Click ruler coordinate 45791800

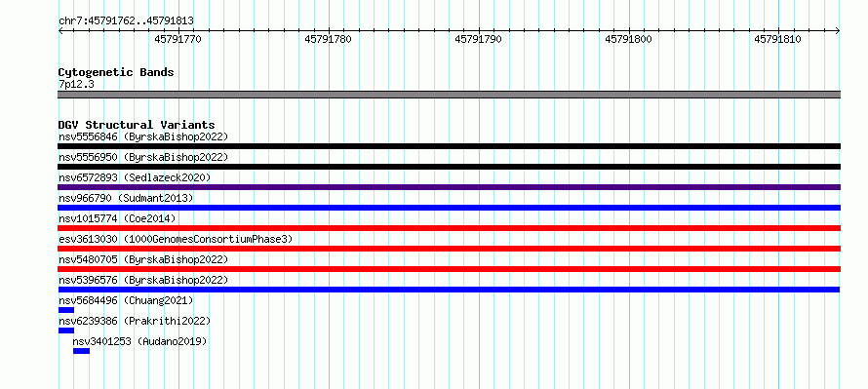628,40
